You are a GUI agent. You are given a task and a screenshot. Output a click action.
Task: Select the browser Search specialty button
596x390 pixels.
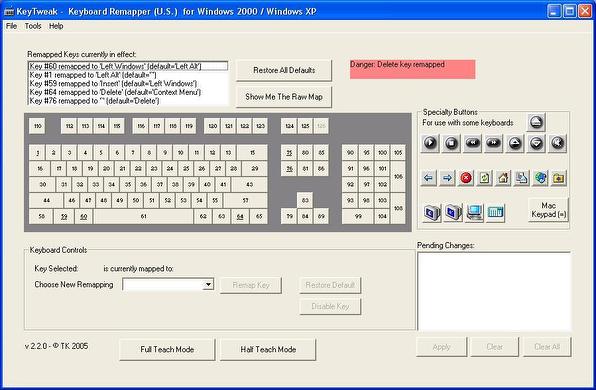click(522, 178)
